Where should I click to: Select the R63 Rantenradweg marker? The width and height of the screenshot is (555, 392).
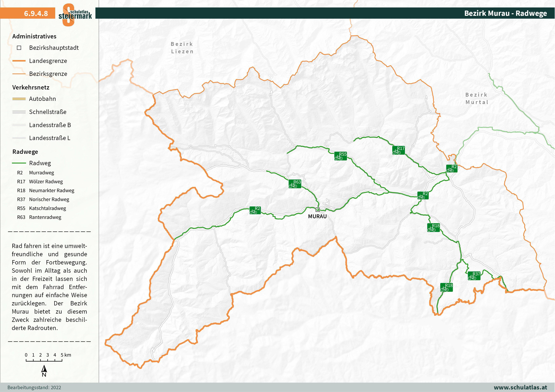295,184
